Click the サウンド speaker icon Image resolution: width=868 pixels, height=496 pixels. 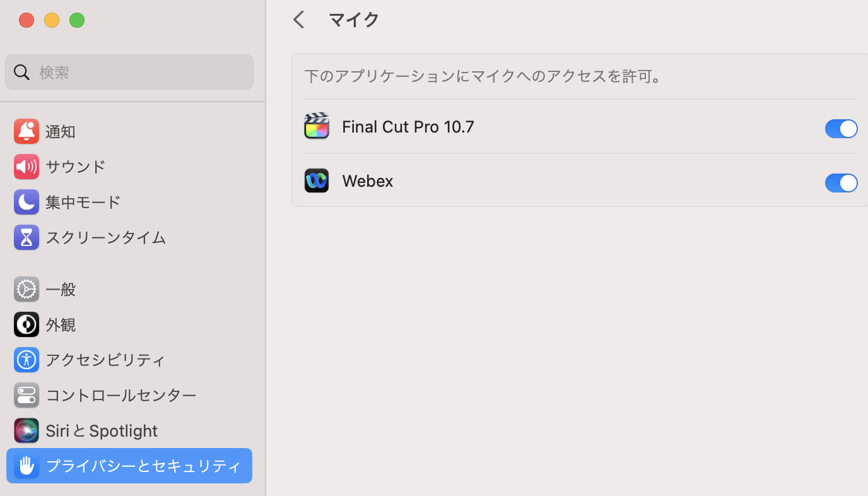[26, 167]
